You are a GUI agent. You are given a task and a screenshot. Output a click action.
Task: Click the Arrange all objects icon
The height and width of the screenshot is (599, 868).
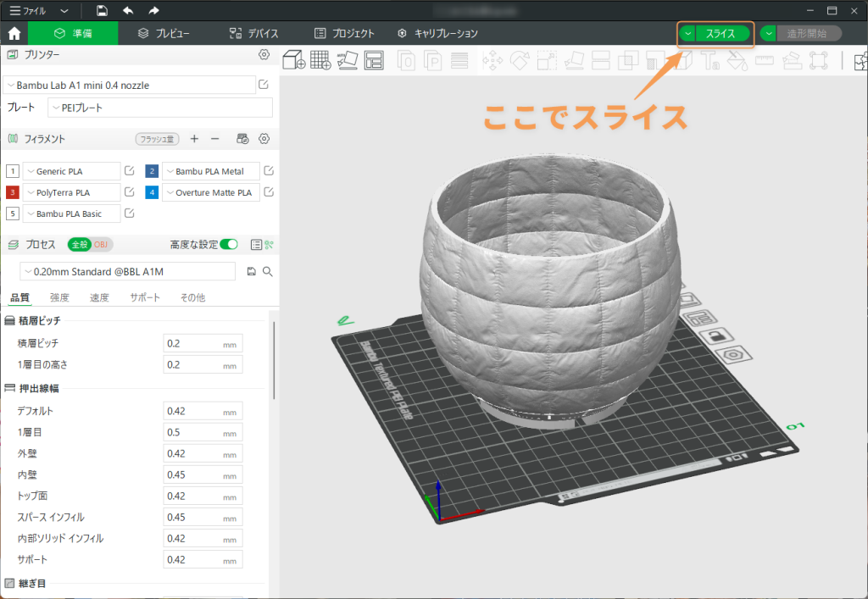[x=374, y=59]
